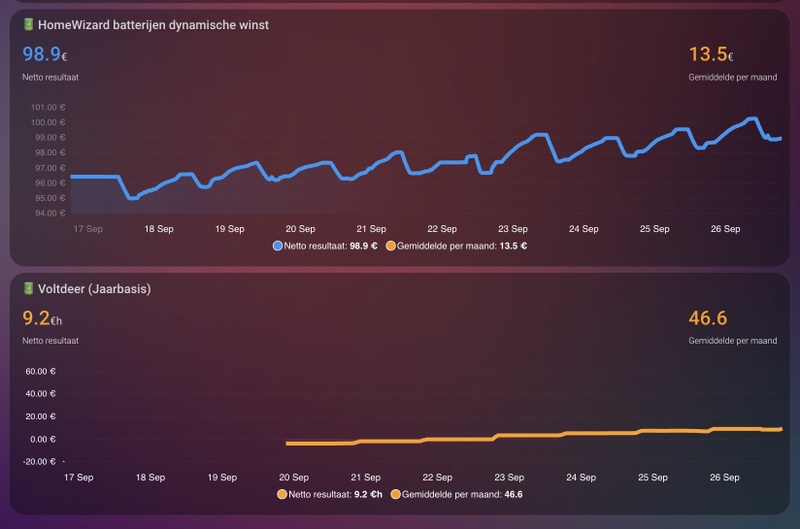800x529 pixels.
Task: Click the 94.00 € y-axis label
Action: point(50,213)
